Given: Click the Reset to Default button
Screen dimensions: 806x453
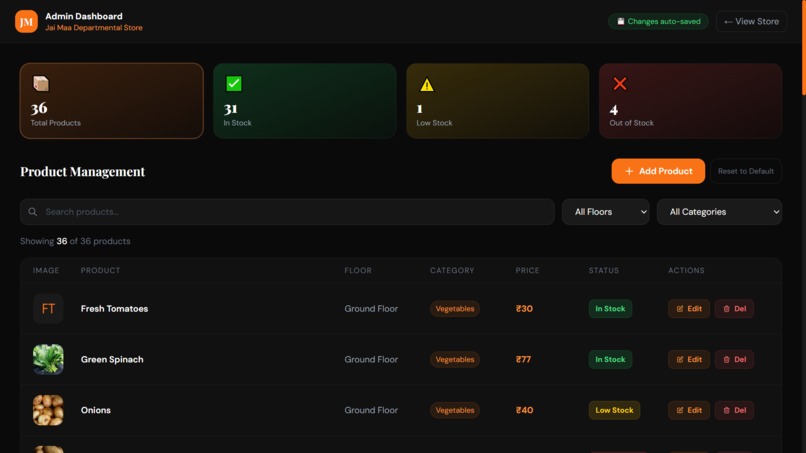Looking at the screenshot, I should coord(746,171).
